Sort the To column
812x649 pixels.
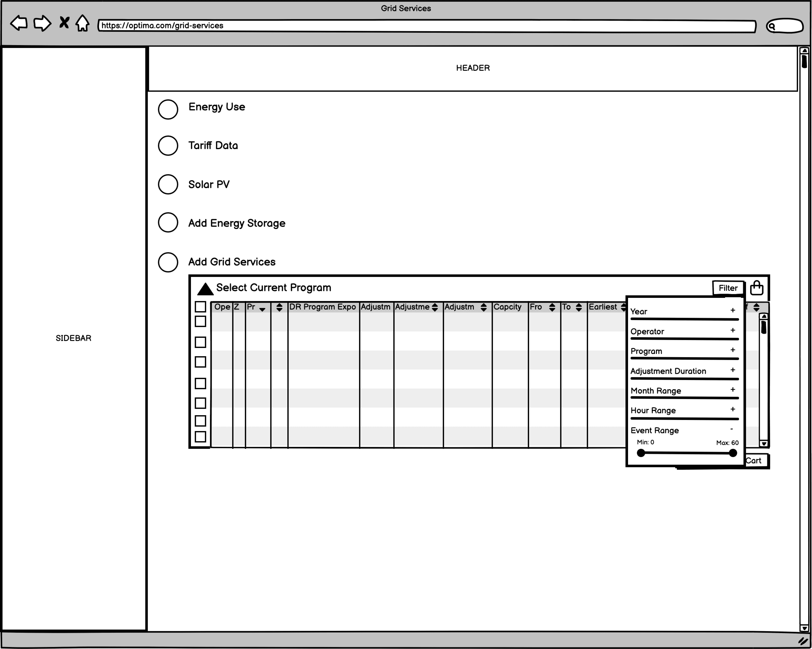579,307
